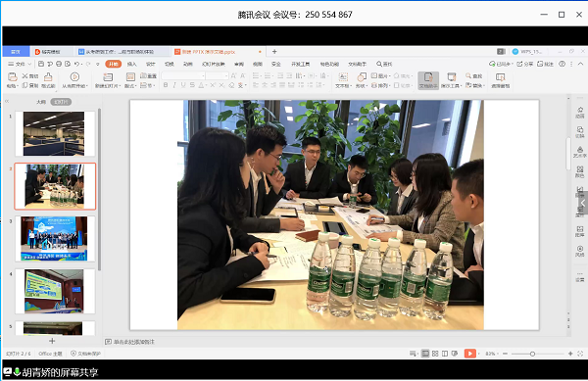Click the Redo arrow icon

point(88,64)
